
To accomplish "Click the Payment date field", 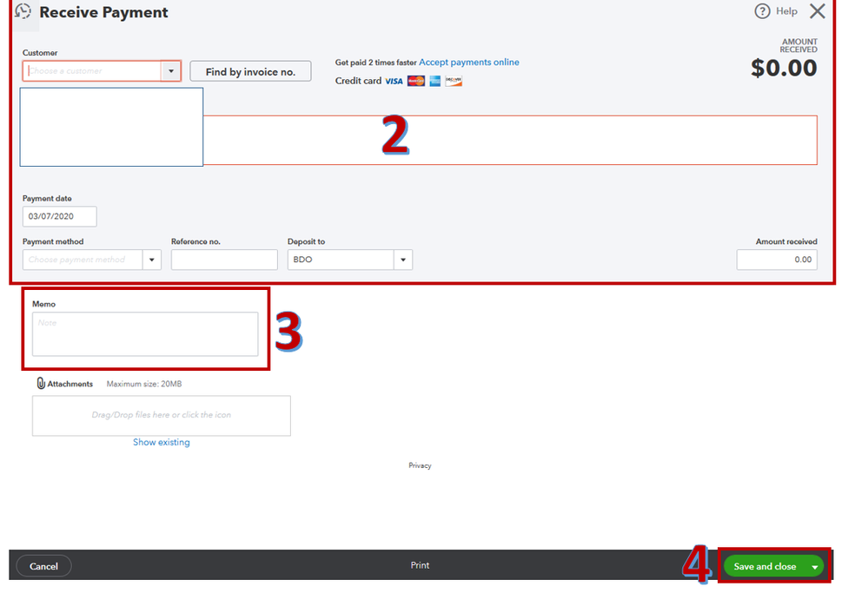I will tap(60, 216).
